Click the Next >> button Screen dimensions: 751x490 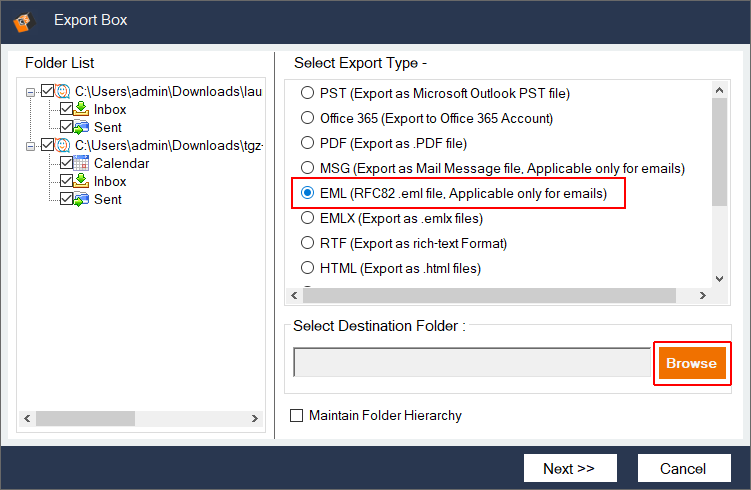tap(569, 468)
